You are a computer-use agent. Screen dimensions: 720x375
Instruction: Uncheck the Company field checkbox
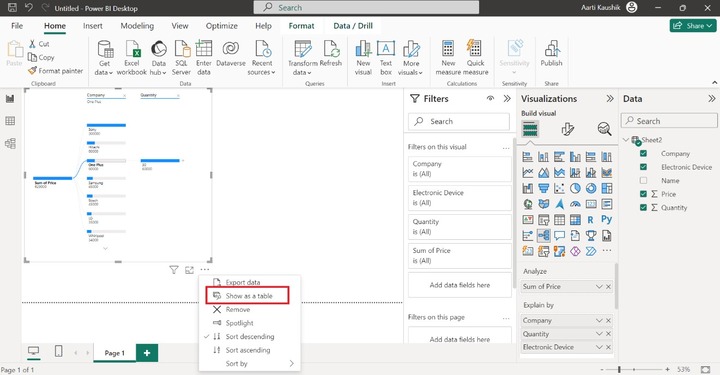click(643, 153)
